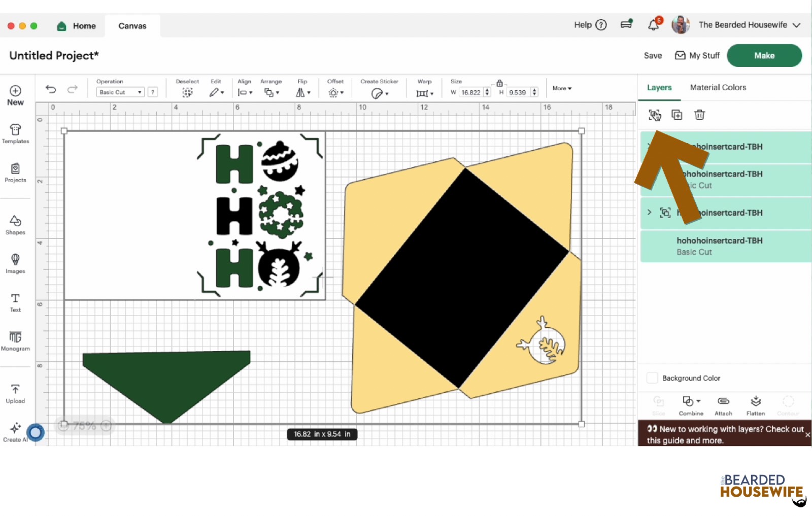The height and width of the screenshot is (516, 812).
Task: Click the Deselect icon in toolbar
Action: point(187,92)
